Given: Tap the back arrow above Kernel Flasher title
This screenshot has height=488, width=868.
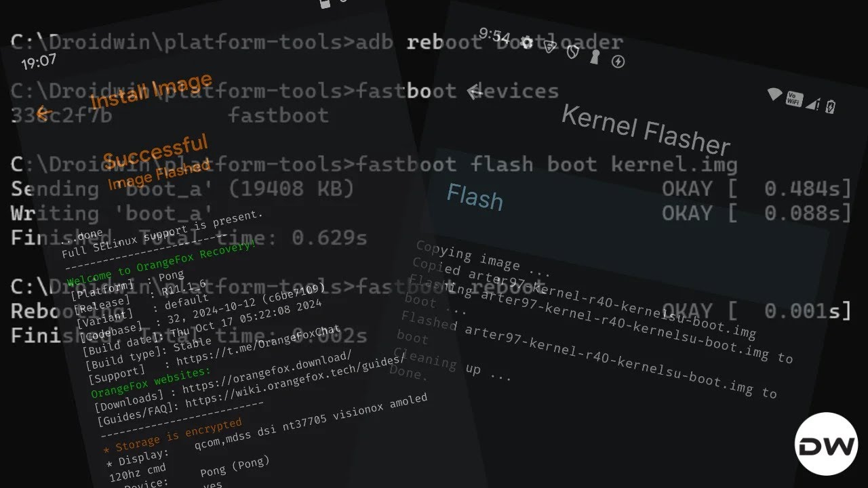Looking at the screenshot, I should pos(475,91).
